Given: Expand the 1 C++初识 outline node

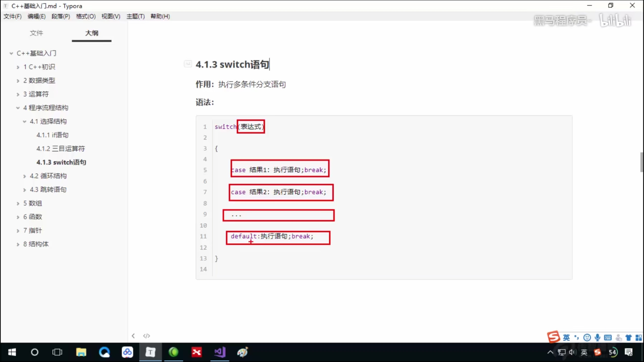Looking at the screenshot, I should [x=18, y=67].
